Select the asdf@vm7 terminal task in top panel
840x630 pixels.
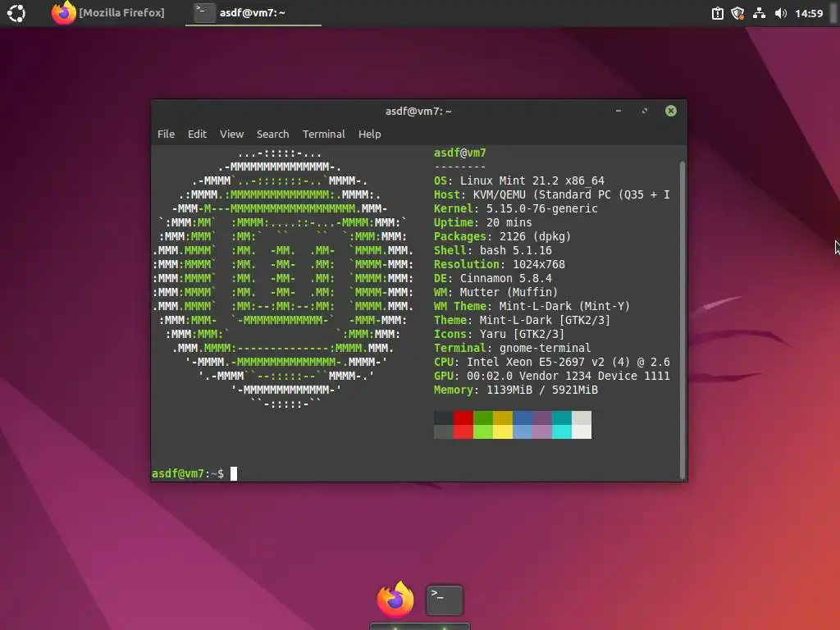[253, 13]
